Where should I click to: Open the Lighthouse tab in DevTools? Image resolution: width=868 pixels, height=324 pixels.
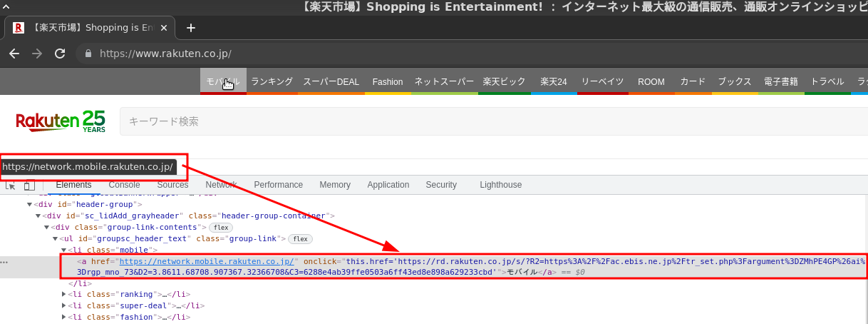pos(500,185)
